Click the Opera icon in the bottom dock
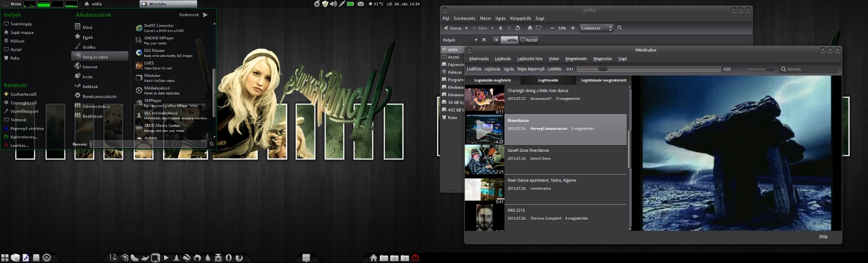 [229, 258]
